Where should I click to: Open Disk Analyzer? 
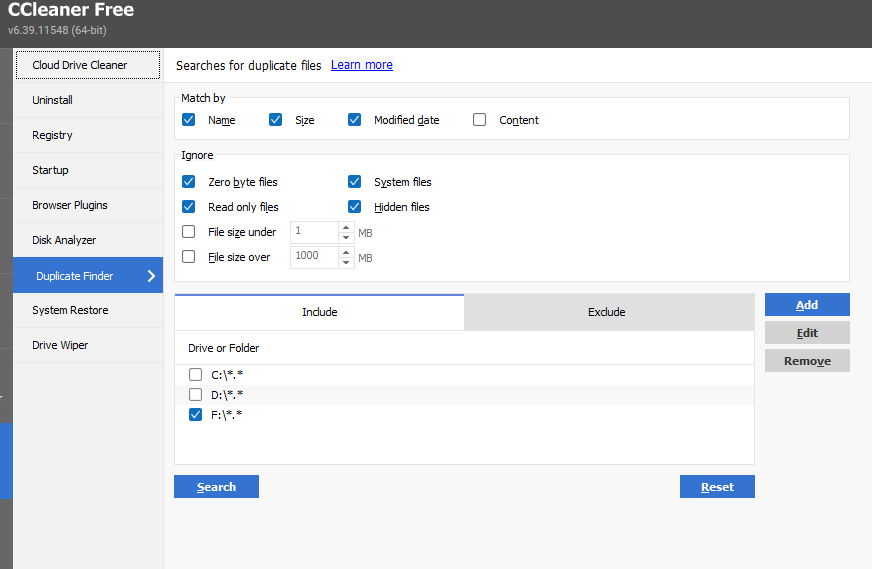coord(88,240)
